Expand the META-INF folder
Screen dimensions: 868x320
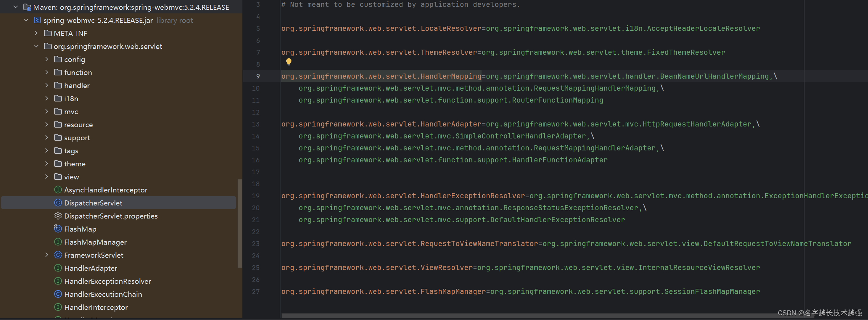coord(36,33)
